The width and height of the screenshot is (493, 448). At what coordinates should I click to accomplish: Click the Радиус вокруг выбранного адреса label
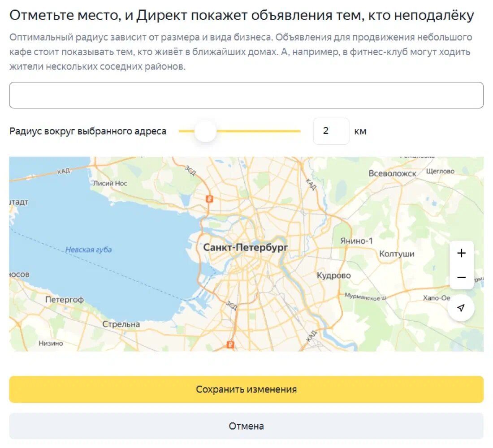88,131
